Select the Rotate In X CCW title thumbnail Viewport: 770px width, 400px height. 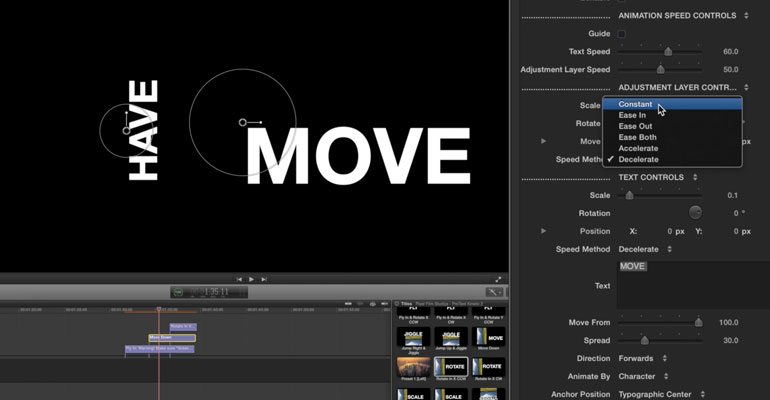click(451, 367)
